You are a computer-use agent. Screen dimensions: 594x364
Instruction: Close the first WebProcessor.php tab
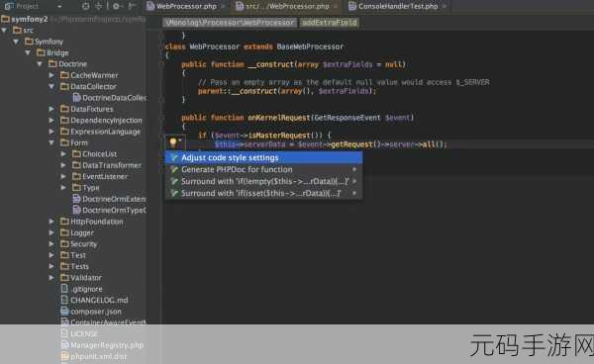(x=223, y=7)
